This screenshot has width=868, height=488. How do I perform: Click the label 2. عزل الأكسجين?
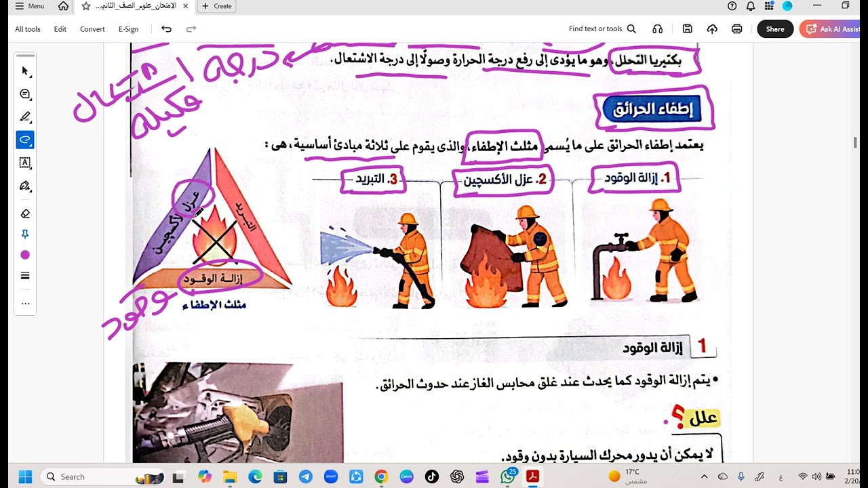click(504, 180)
